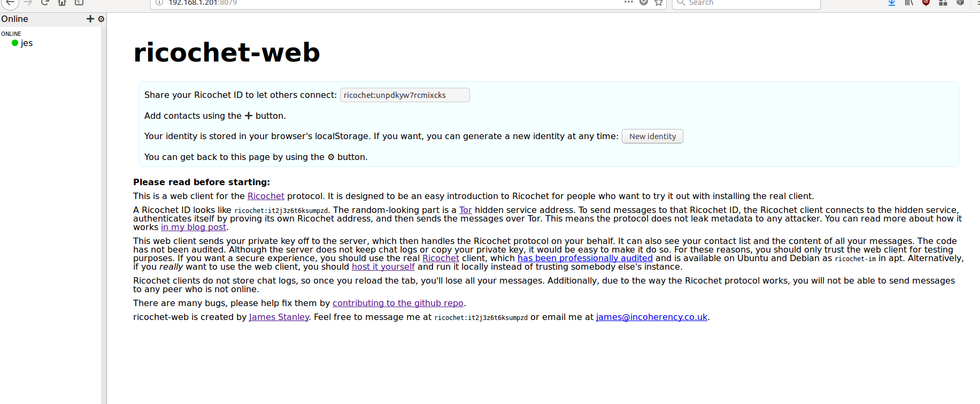Go back using the browser back arrow

(x=10, y=3)
